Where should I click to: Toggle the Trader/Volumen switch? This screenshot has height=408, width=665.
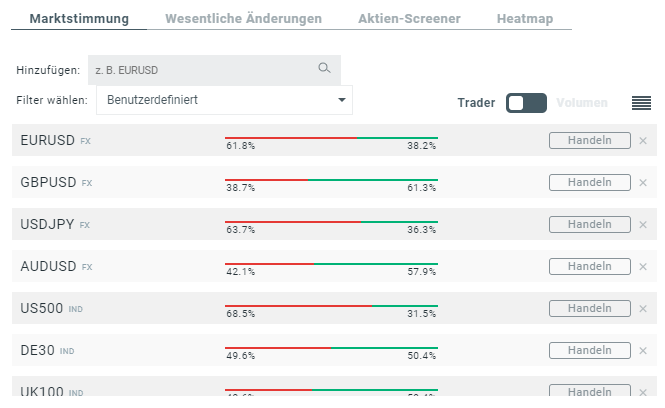click(526, 103)
